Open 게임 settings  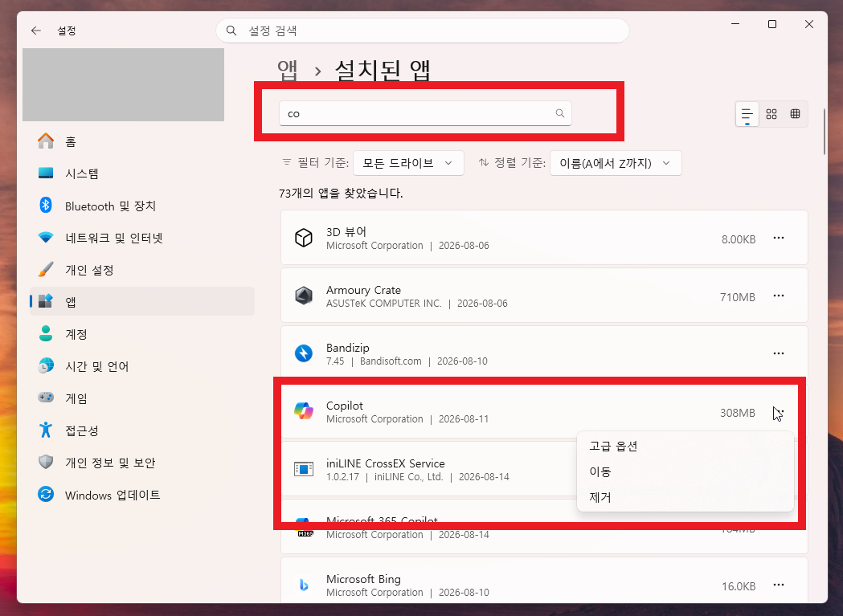click(x=142, y=398)
